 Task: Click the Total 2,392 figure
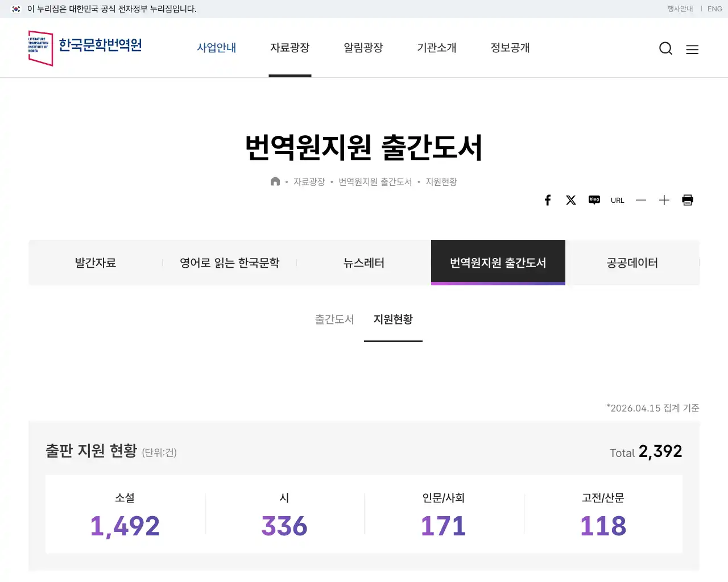click(x=660, y=451)
